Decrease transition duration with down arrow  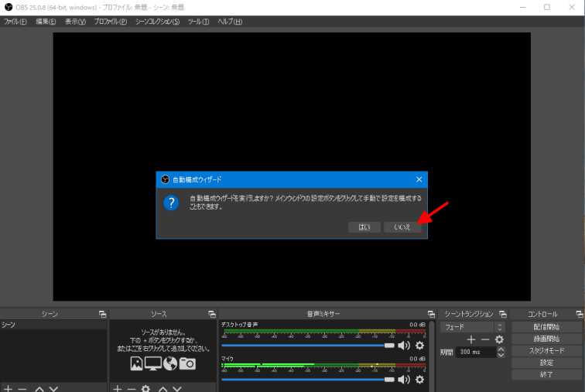pyautogui.click(x=501, y=355)
